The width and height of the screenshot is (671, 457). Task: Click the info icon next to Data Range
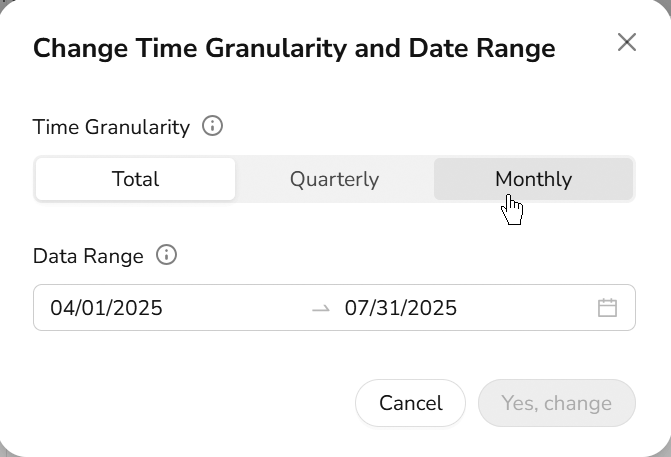click(x=167, y=255)
